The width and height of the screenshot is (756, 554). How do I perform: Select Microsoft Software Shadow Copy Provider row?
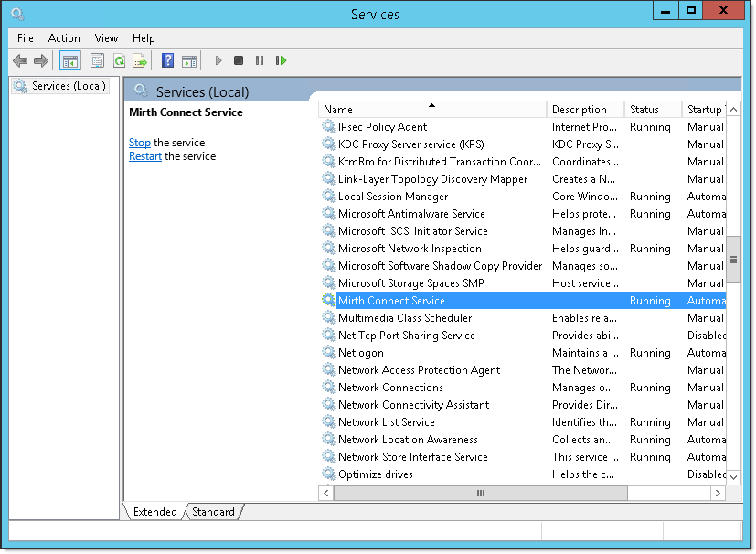point(522,266)
